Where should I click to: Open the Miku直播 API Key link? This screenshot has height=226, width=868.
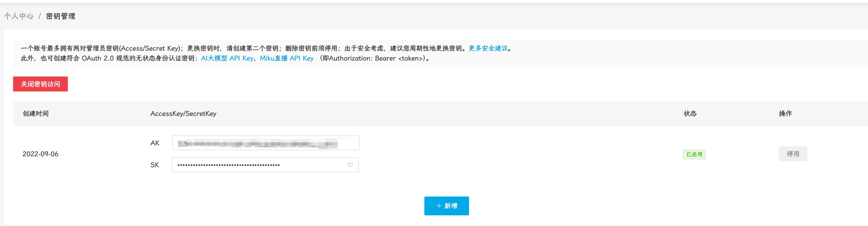[287, 58]
